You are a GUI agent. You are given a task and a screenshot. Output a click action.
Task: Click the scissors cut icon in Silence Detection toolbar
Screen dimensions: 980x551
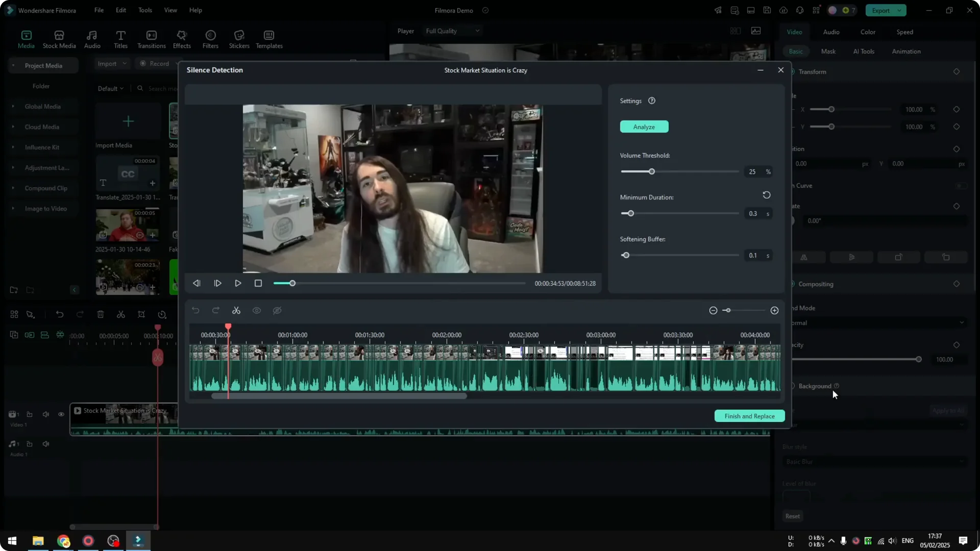coord(236,310)
